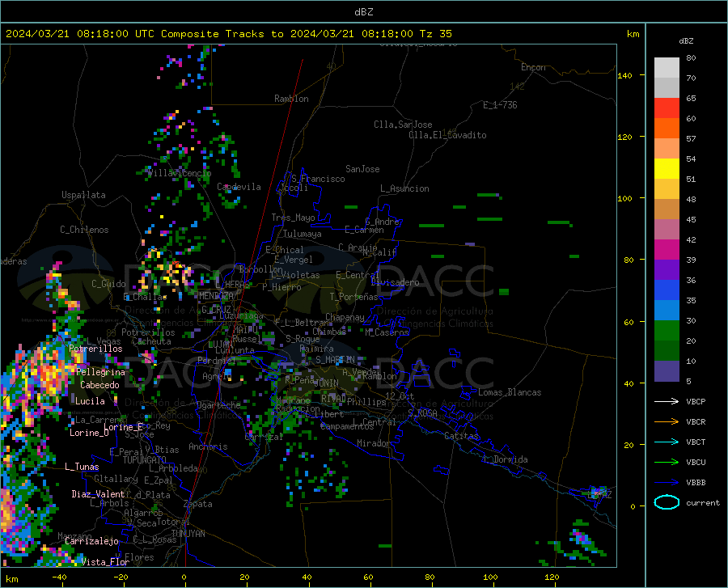The height and width of the screenshot is (588, 728).
Task: Click the Uspallata place label
Action: tap(83, 195)
